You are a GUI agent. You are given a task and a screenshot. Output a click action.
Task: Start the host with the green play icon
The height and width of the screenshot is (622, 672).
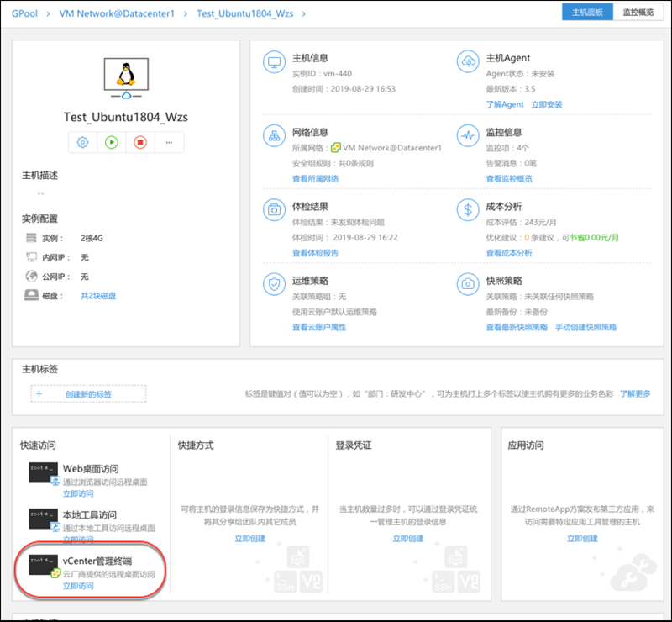point(112,142)
